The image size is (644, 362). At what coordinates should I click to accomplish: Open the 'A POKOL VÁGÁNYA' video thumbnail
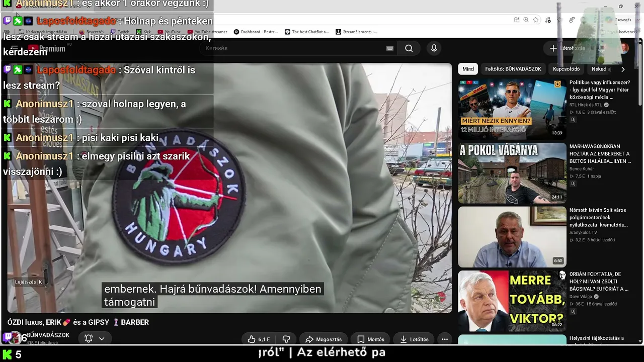(x=512, y=173)
